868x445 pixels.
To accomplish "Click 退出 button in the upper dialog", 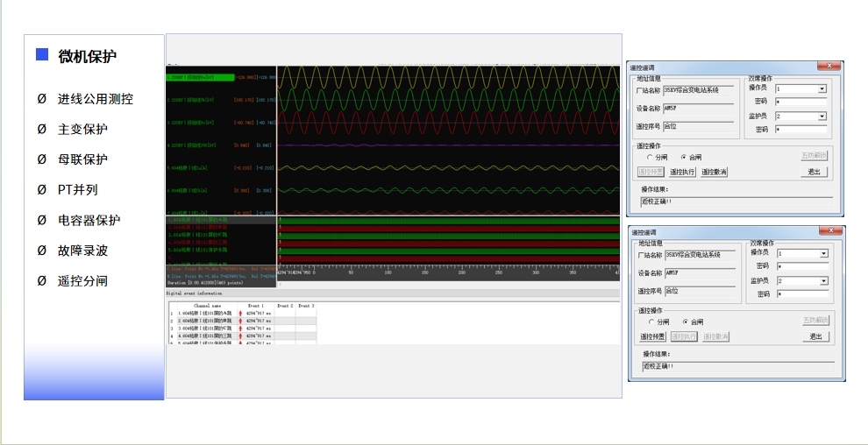I will (814, 172).
